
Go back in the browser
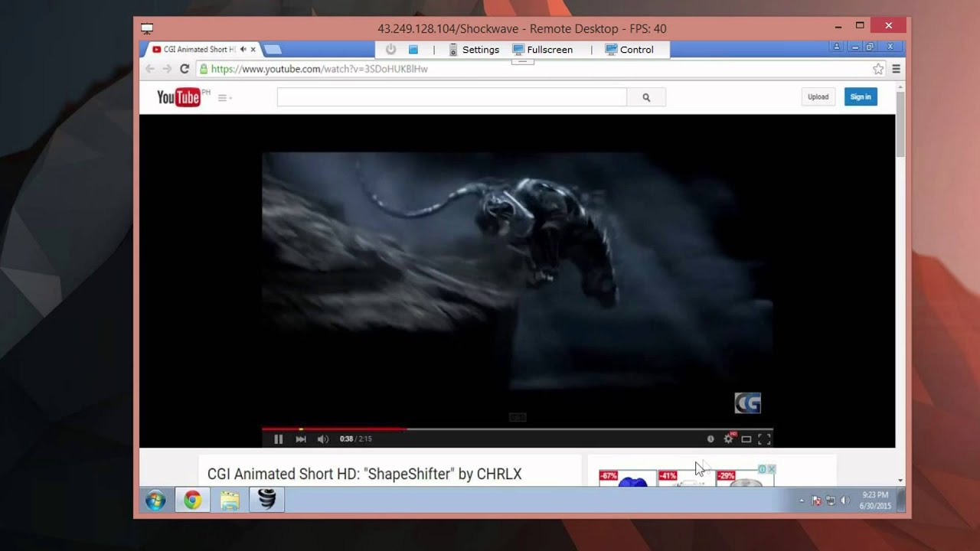(x=150, y=69)
